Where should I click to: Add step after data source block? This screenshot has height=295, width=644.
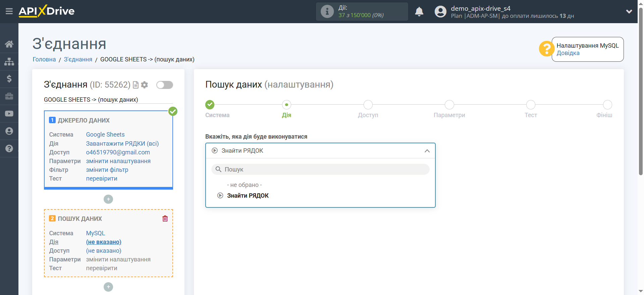pos(108,199)
